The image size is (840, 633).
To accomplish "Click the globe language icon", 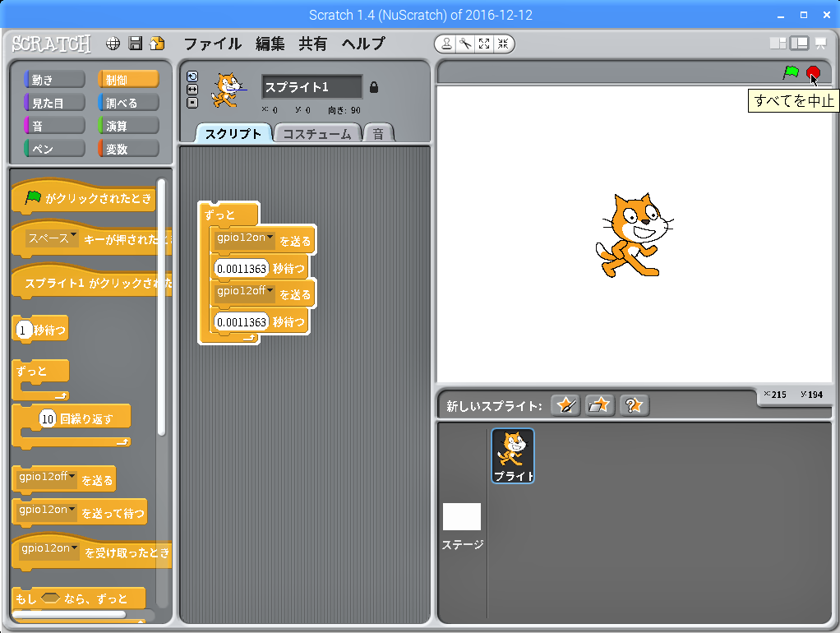I will coord(113,44).
